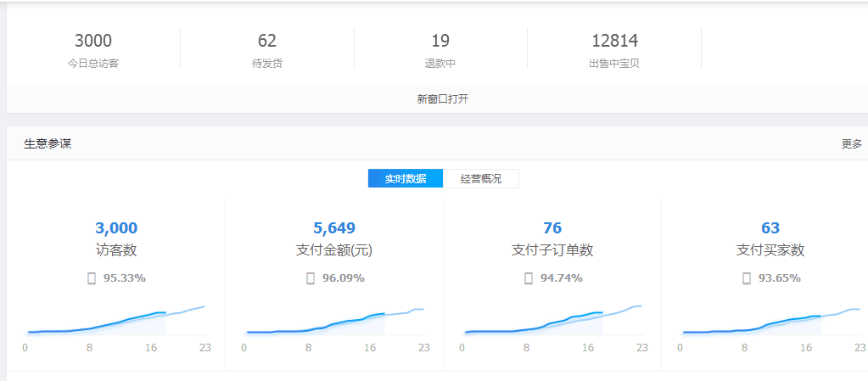Click the 支付金额 trend line chart
This screenshot has width=868, height=381.
(334, 322)
